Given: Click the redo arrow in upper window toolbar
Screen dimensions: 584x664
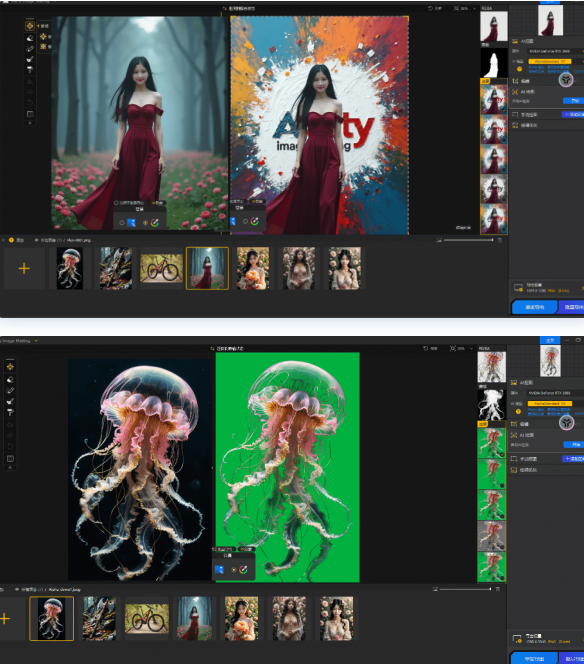Looking at the screenshot, I should tap(30, 92).
